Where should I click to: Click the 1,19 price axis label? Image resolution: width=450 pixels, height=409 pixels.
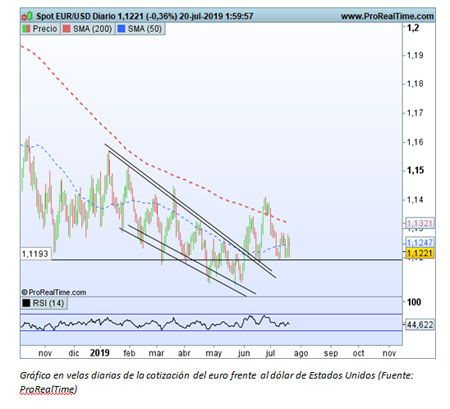click(x=415, y=55)
